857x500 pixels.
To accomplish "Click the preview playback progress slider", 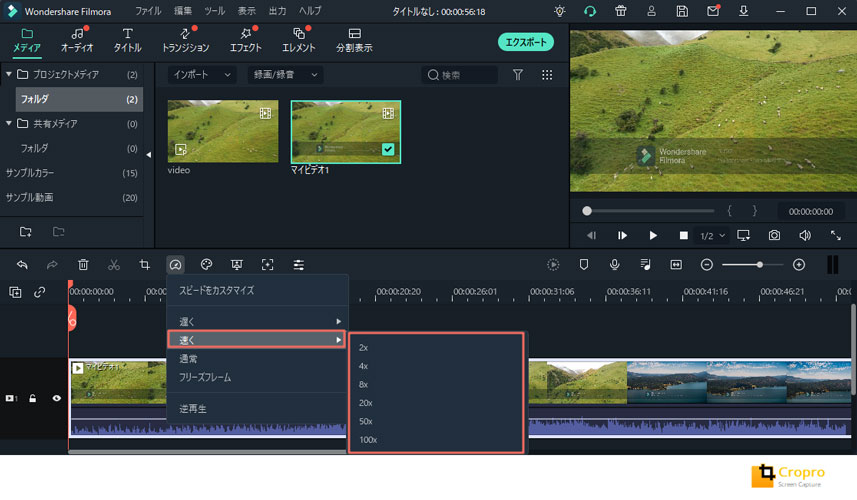I will (x=648, y=211).
